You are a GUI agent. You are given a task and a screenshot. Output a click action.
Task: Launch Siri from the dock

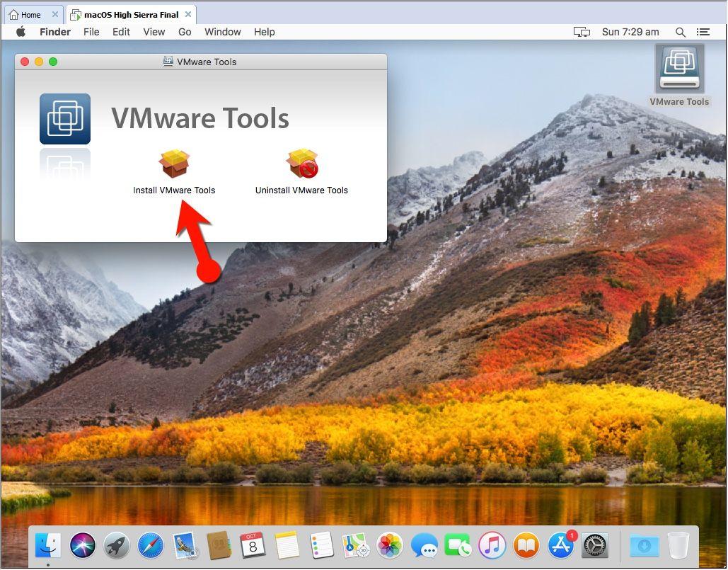pos(82,545)
